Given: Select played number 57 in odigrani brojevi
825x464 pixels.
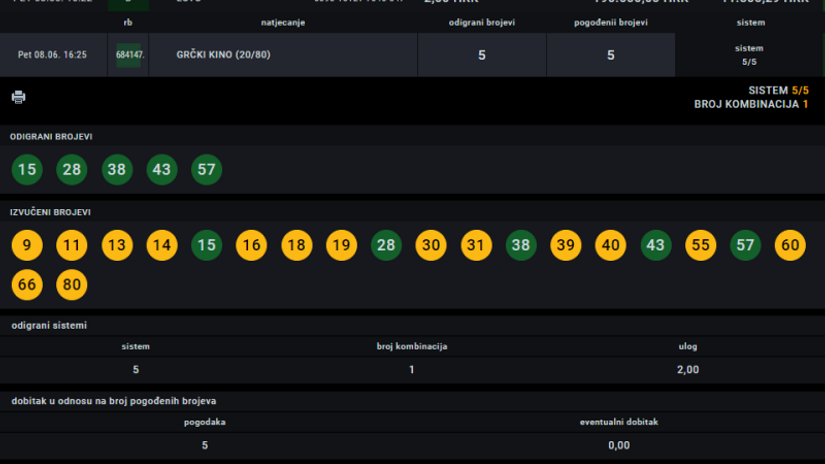Looking at the screenshot, I should click(207, 169).
